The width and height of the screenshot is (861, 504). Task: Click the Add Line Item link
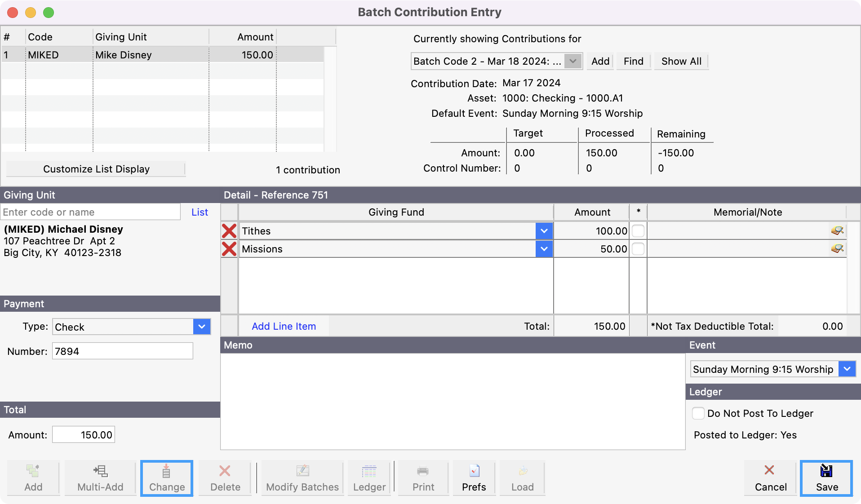[x=283, y=326]
